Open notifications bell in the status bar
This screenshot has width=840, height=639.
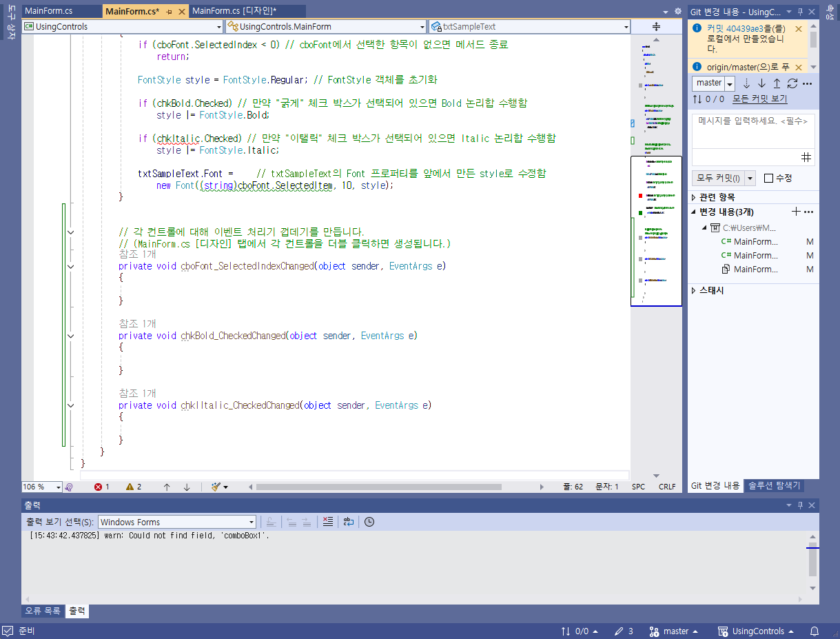click(x=815, y=631)
